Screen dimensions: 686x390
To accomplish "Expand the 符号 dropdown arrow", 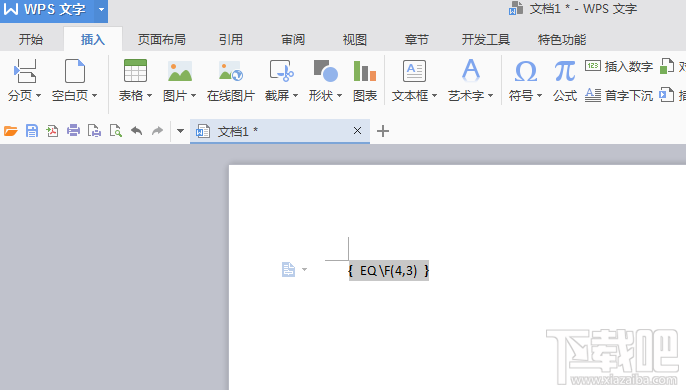I will coord(539,95).
